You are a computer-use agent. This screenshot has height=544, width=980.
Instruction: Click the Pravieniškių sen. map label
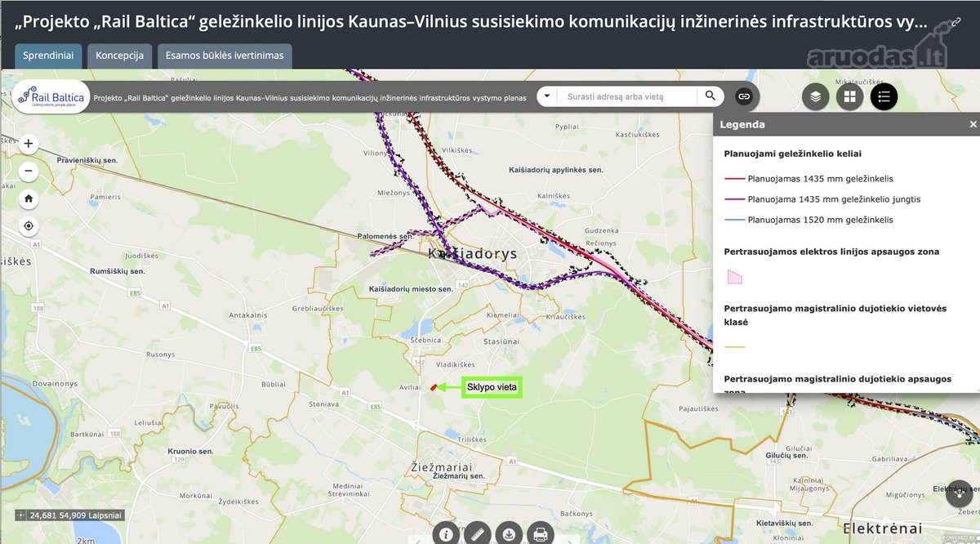(87, 160)
